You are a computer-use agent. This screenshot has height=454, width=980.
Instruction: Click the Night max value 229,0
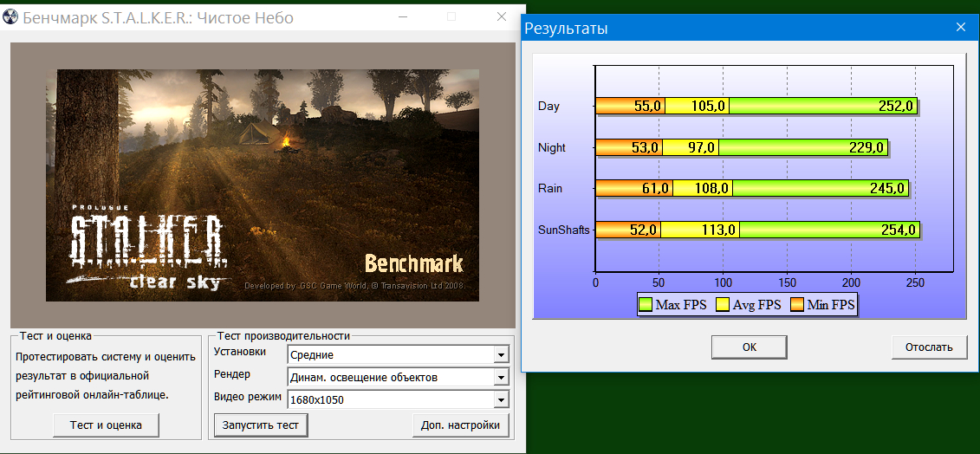pyautogui.click(x=866, y=148)
